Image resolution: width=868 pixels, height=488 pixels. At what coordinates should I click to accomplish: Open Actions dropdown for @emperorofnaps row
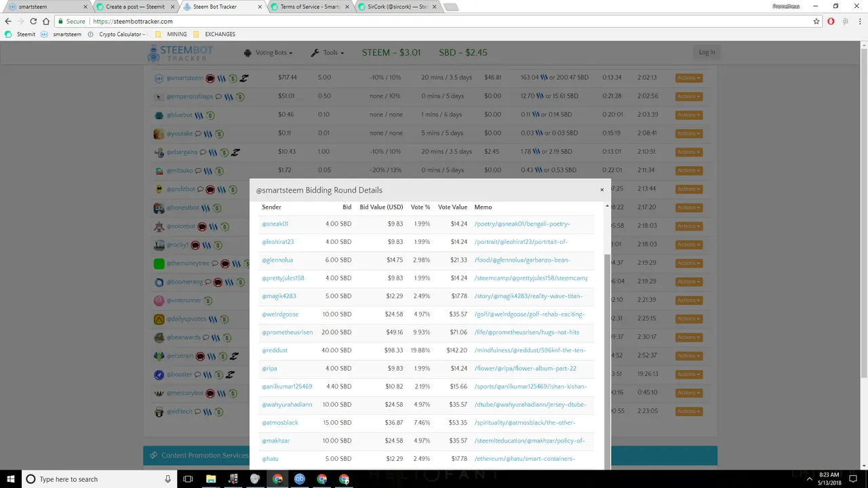click(x=688, y=96)
